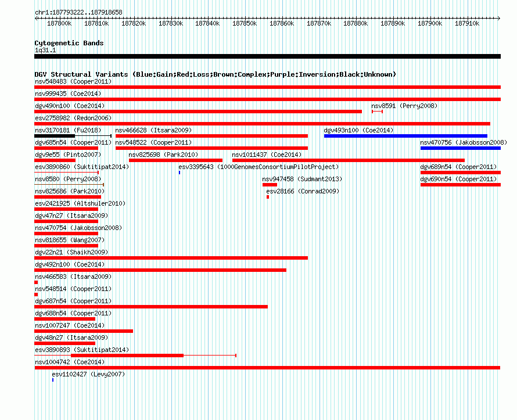Image resolution: width=517 pixels, height=420 pixels.
Task: Open dgv690n54 (Cooper2011) label
Action: pos(458,179)
